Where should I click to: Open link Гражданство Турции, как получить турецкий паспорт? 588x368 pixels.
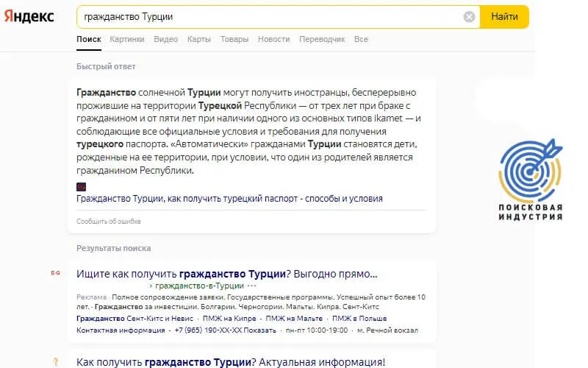[229, 199]
